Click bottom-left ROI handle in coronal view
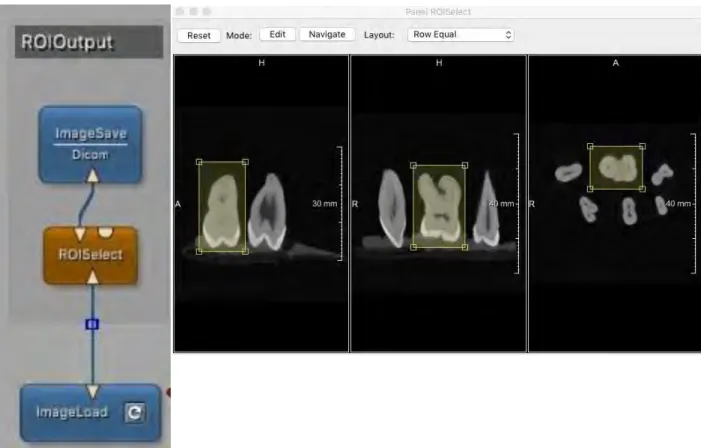 click(x=414, y=247)
